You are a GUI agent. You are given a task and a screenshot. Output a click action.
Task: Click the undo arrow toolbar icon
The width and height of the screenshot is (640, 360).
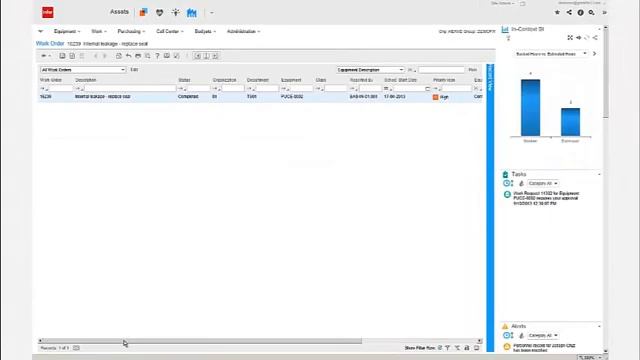point(128,56)
